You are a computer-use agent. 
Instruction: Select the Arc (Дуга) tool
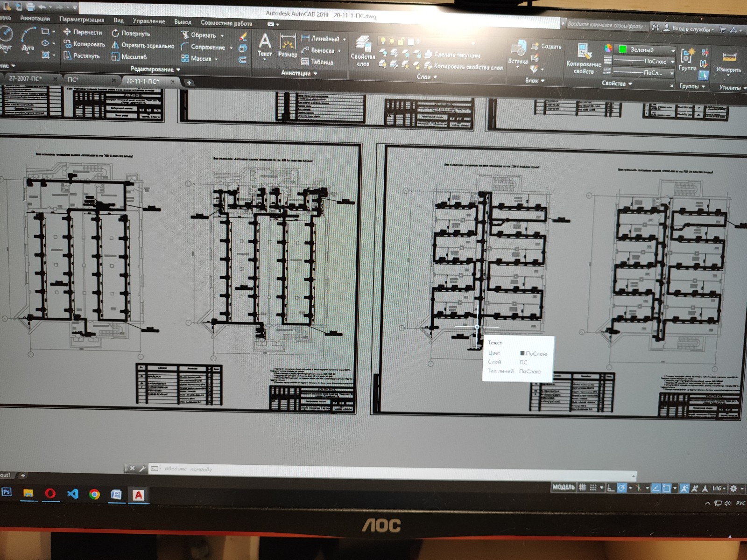[x=28, y=39]
